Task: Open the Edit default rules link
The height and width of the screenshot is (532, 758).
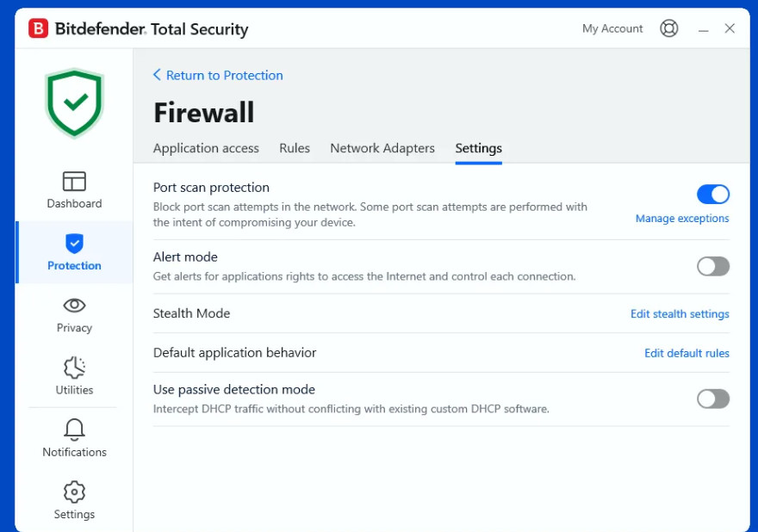Action: pyautogui.click(x=687, y=353)
